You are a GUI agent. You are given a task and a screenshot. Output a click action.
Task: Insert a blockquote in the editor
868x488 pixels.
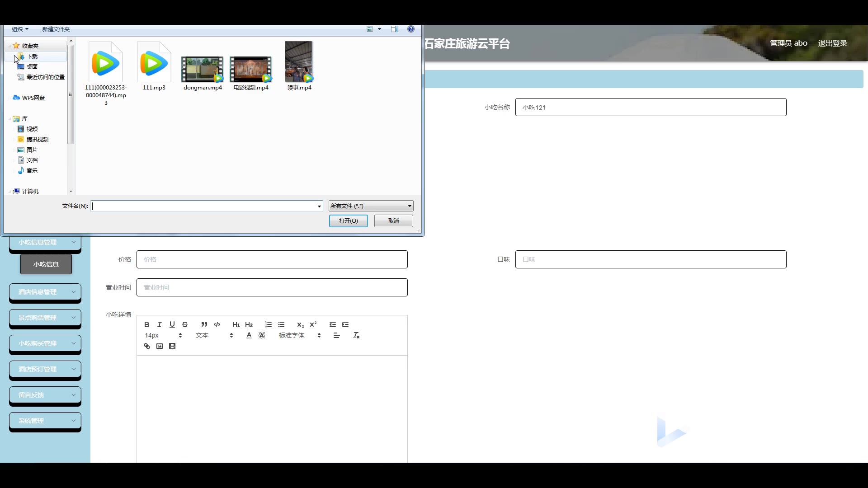(204, 324)
